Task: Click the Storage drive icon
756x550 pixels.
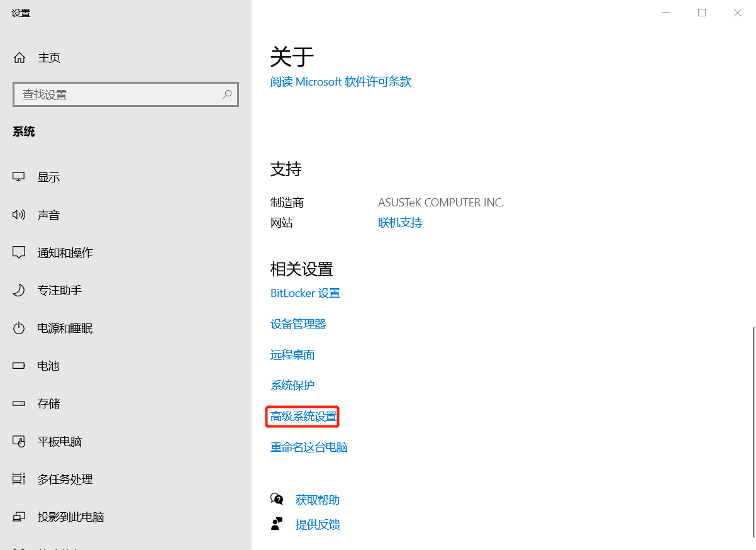Action: pos(19,403)
